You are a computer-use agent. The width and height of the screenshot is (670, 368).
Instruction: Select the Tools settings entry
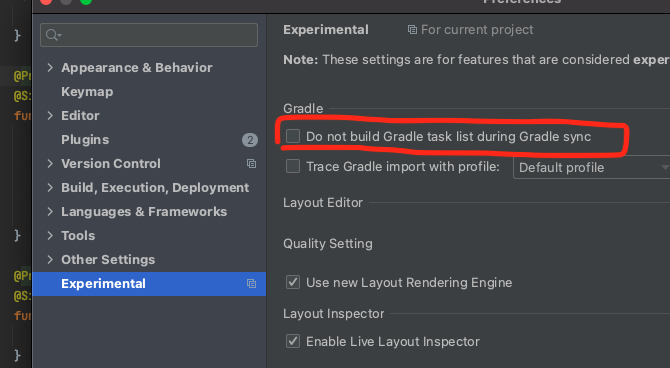pyautogui.click(x=78, y=236)
